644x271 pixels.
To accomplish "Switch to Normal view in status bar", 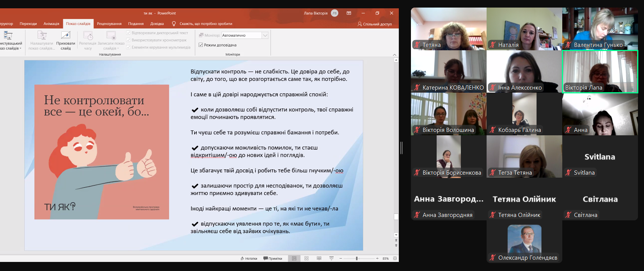I will coord(294,259).
